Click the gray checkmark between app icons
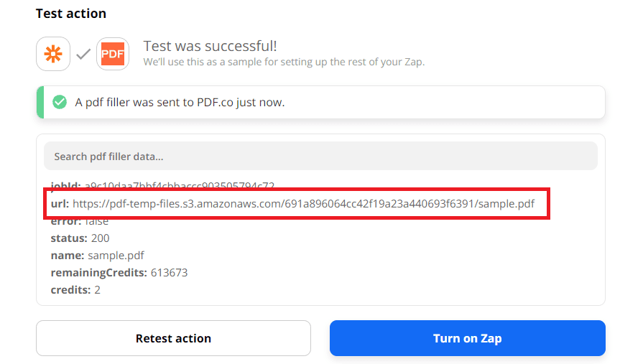Viewport: 643px width, 364px height. (83, 54)
